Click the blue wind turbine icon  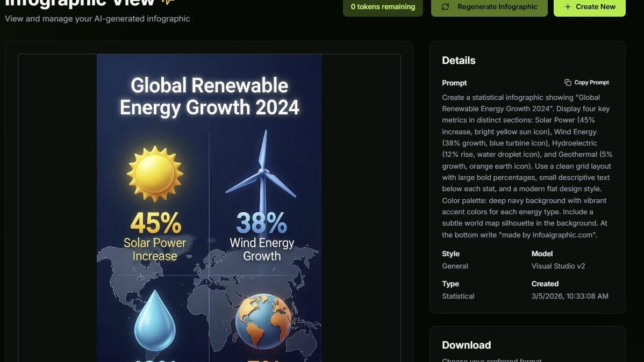pos(262,171)
